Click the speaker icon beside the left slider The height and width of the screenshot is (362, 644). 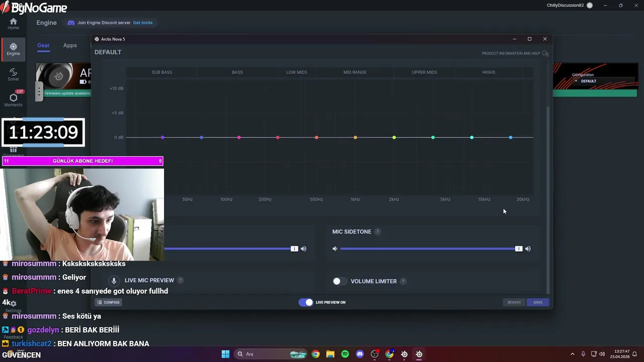coord(303,249)
